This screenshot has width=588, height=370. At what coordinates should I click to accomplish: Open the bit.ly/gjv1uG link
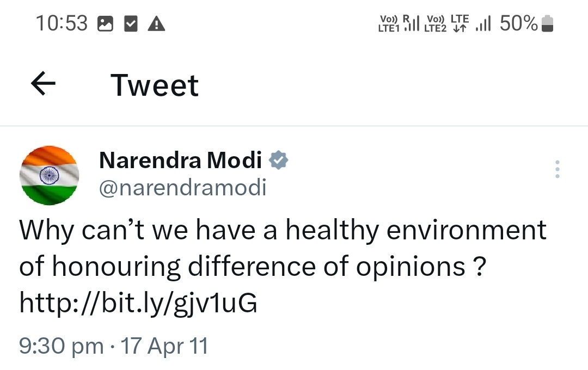[x=138, y=304]
